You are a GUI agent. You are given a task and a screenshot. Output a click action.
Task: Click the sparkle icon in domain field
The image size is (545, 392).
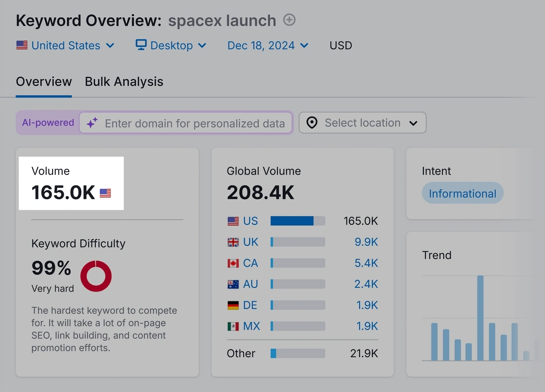click(x=92, y=123)
